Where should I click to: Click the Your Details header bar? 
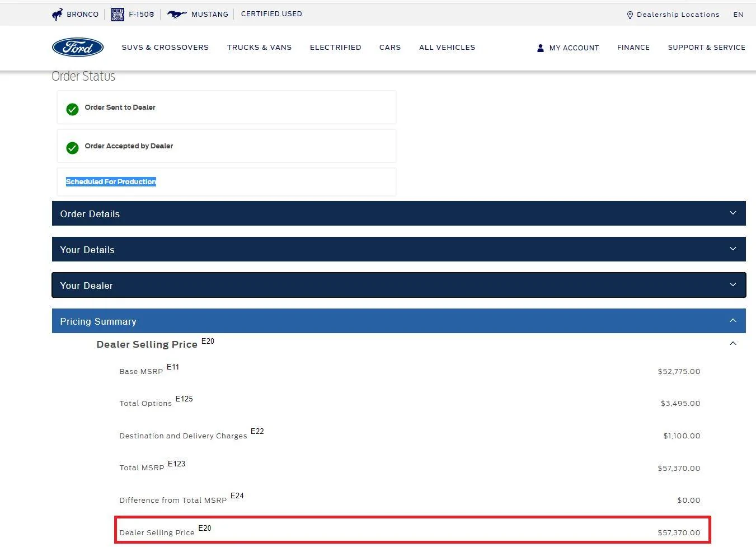tap(399, 249)
